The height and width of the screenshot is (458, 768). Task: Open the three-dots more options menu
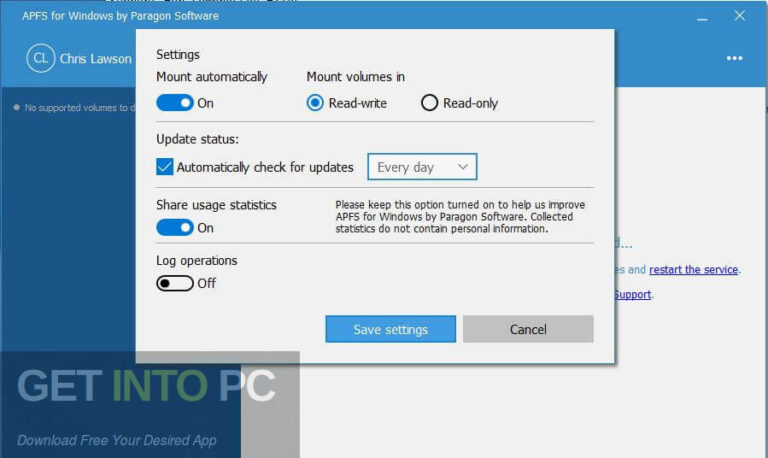[x=734, y=58]
